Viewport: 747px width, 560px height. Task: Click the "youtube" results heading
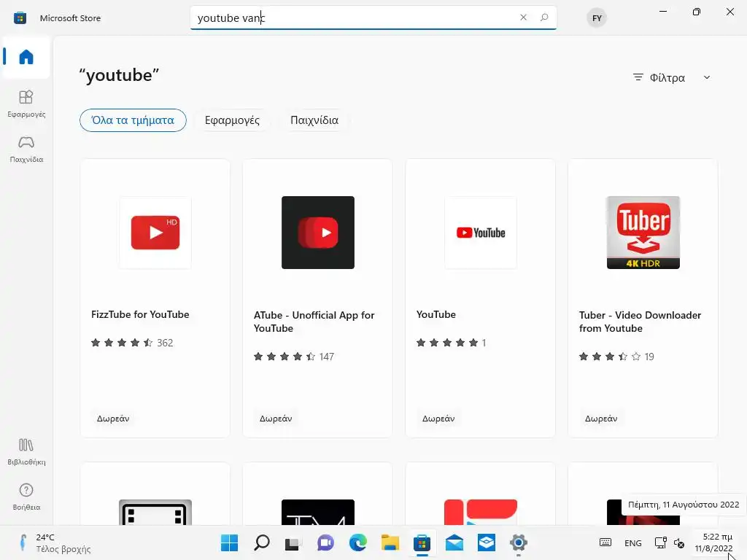coord(119,75)
